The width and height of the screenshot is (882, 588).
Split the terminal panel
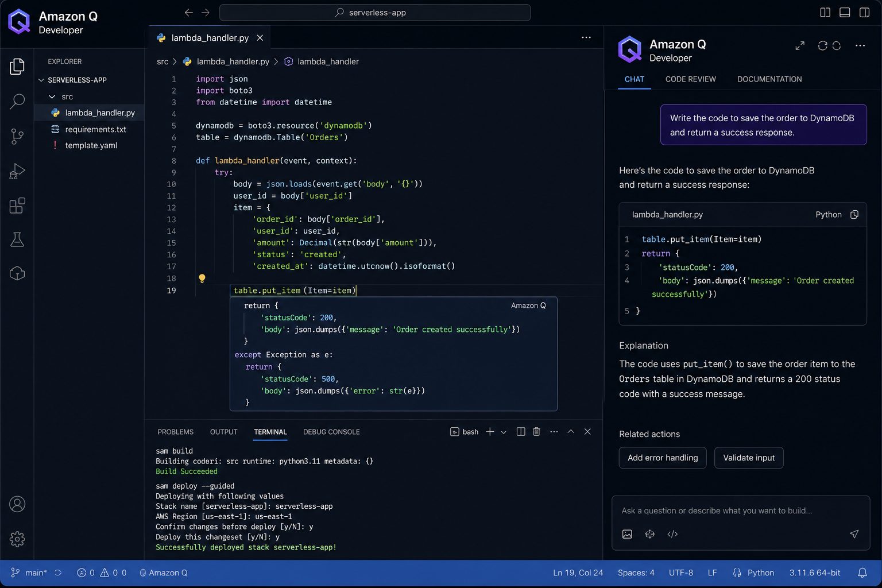click(x=521, y=432)
